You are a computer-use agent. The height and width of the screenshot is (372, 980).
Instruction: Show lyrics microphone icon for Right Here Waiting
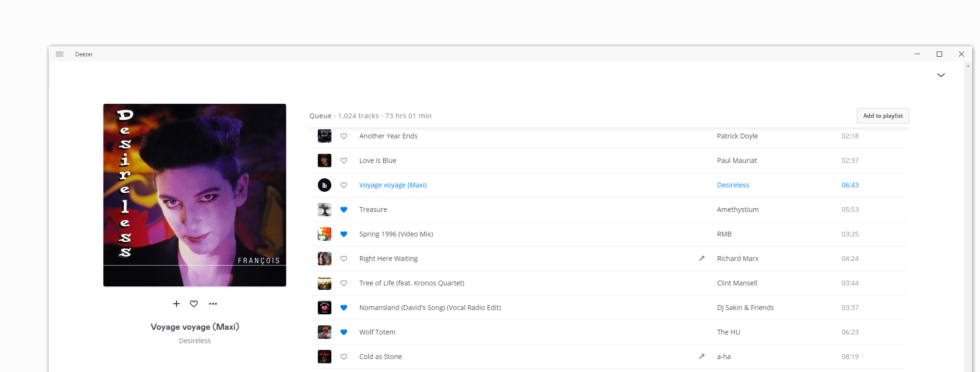[702, 259]
